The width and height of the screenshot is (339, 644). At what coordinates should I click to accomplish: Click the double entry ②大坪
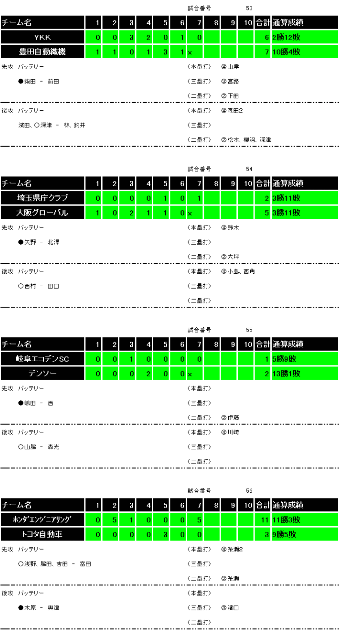click(x=230, y=257)
